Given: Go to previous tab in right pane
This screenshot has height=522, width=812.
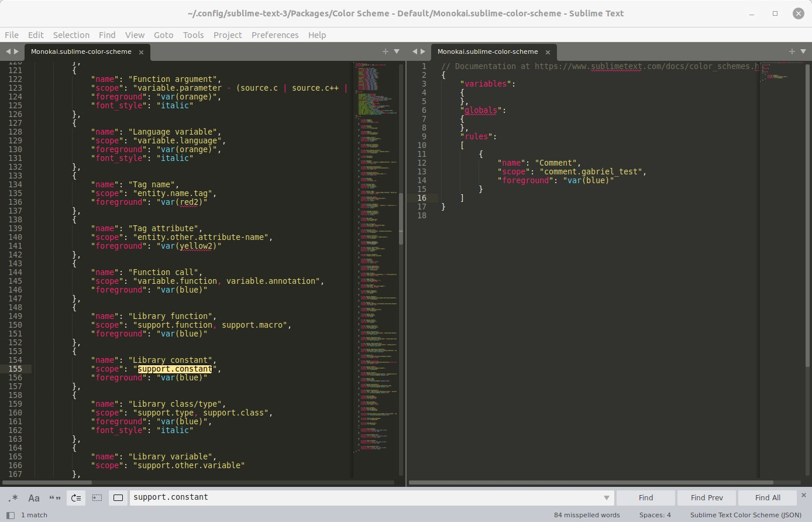Looking at the screenshot, I should 415,51.
